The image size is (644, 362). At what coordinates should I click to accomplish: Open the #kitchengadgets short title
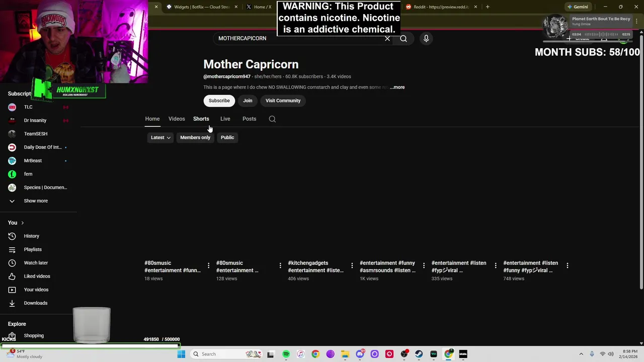click(315, 266)
